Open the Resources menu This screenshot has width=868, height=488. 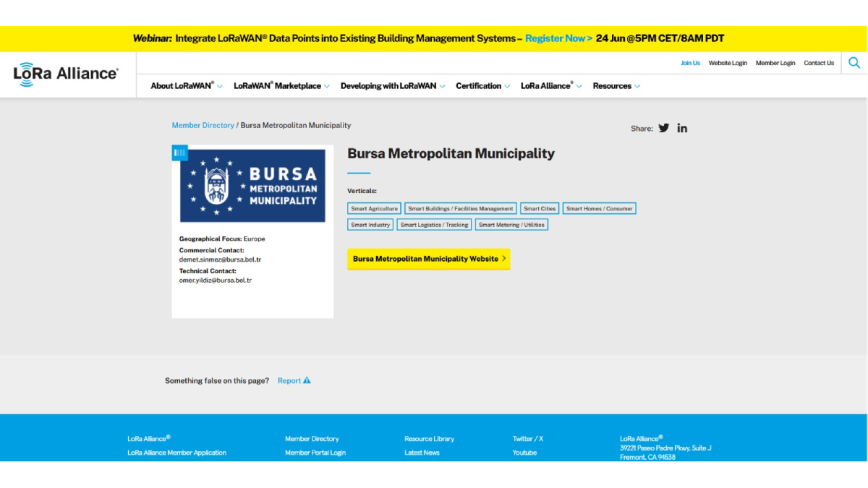coord(616,86)
